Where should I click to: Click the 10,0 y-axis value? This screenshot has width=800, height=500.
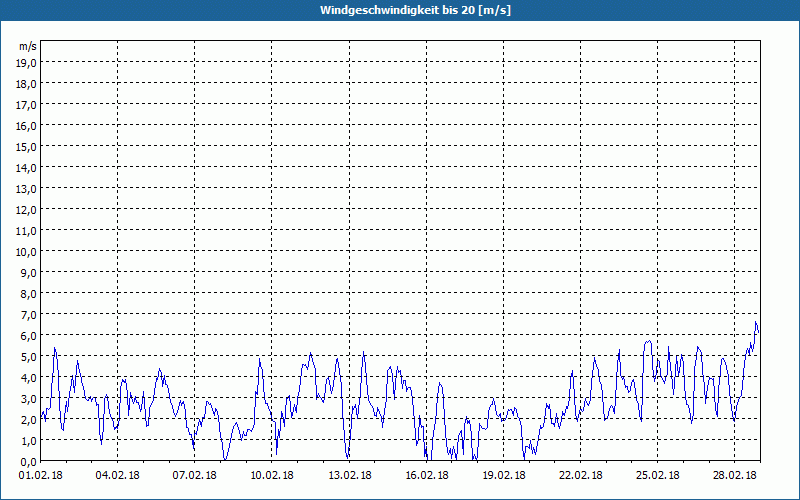click(x=26, y=252)
